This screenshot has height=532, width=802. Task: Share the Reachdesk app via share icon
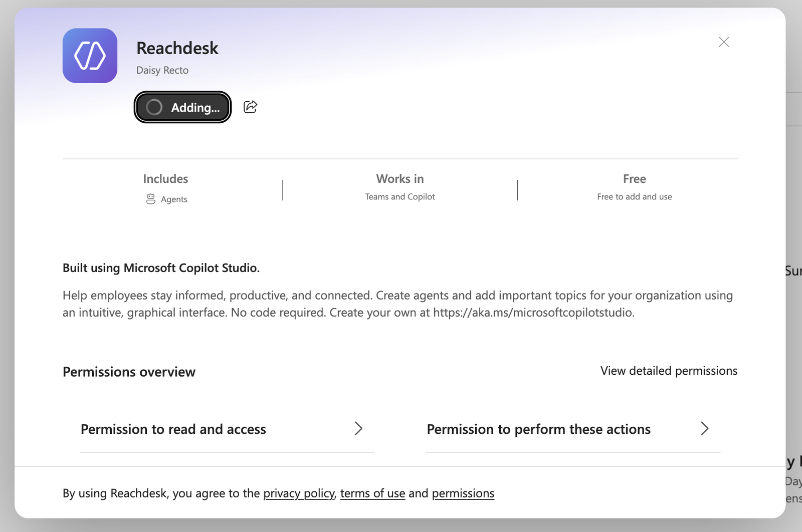tap(250, 107)
